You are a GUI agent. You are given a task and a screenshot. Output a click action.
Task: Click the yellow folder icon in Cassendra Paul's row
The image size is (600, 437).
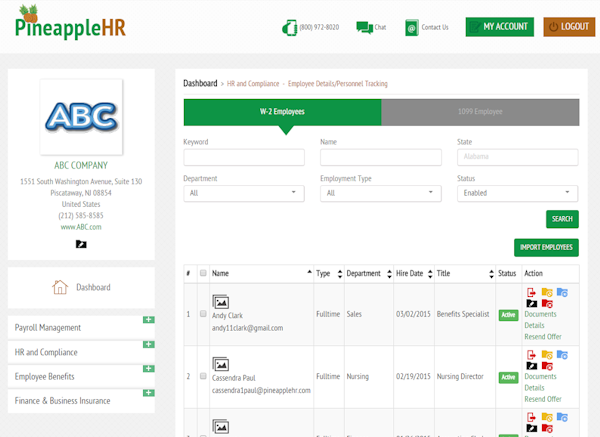coord(547,355)
